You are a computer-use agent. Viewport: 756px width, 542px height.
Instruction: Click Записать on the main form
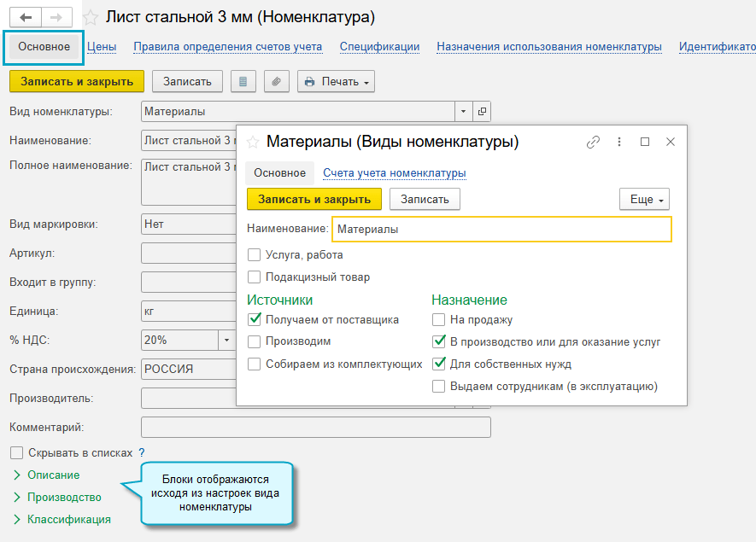point(187,81)
